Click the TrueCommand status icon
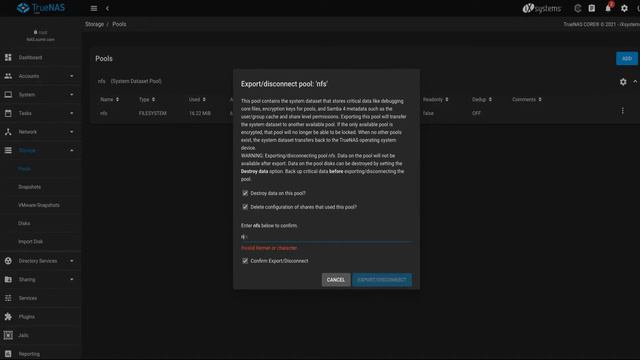 (x=577, y=8)
